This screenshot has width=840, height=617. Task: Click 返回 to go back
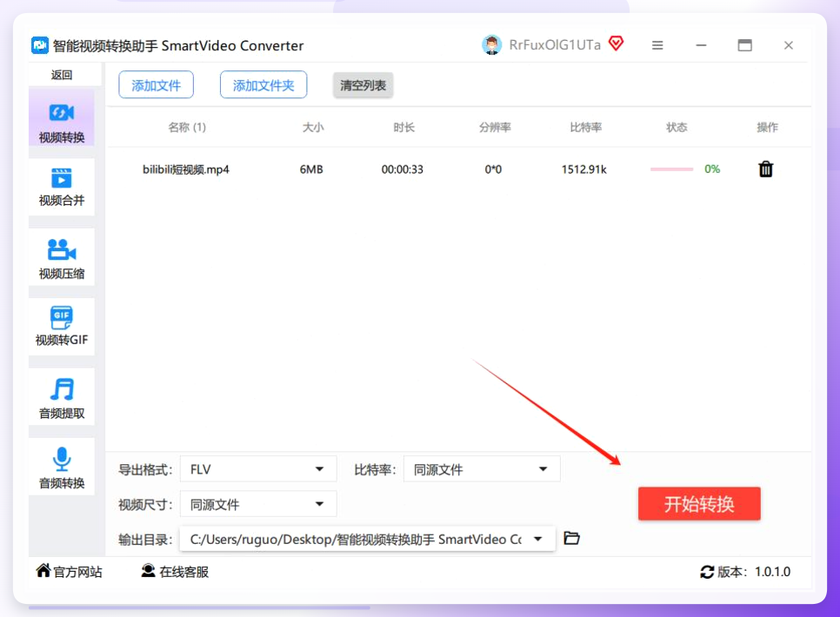pyautogui.click(x=62, y=75)
